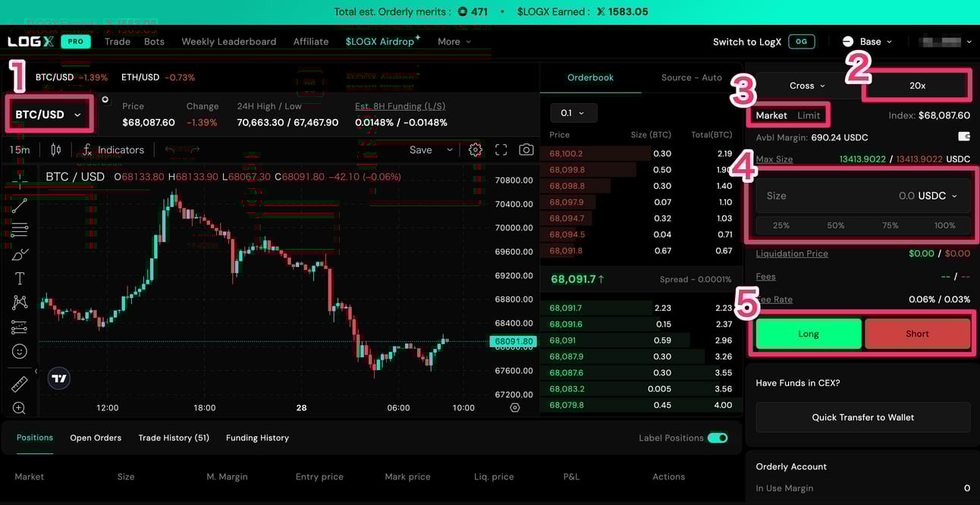
Task: Select the Limit order type
Action: 809,115
